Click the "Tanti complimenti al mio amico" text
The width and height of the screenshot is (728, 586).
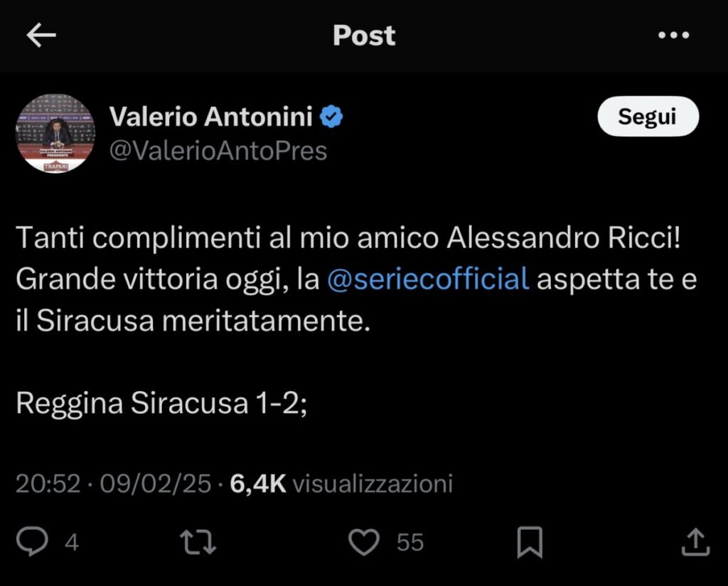(227, 238)
